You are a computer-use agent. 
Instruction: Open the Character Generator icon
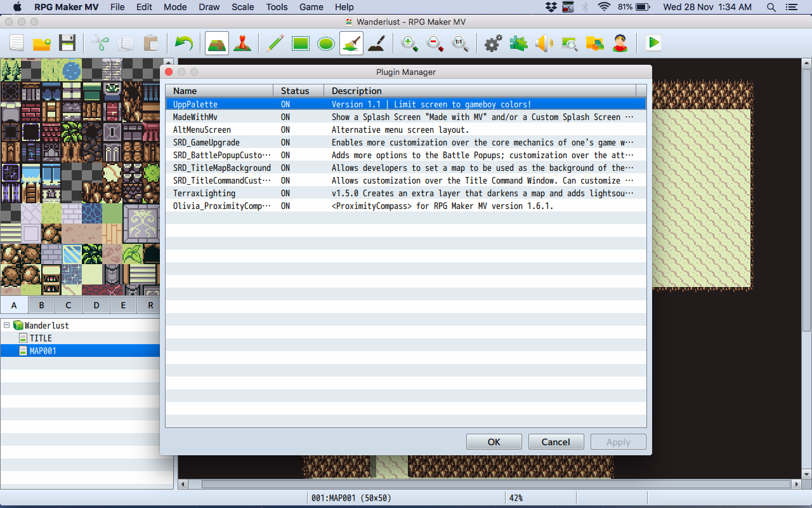[x=620, y=43]
